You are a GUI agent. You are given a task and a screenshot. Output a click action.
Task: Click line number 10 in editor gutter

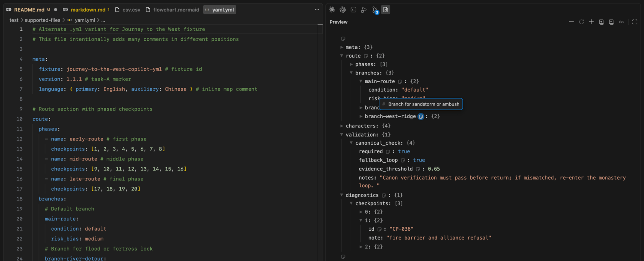pyautogui.click(x=20, y=119)
